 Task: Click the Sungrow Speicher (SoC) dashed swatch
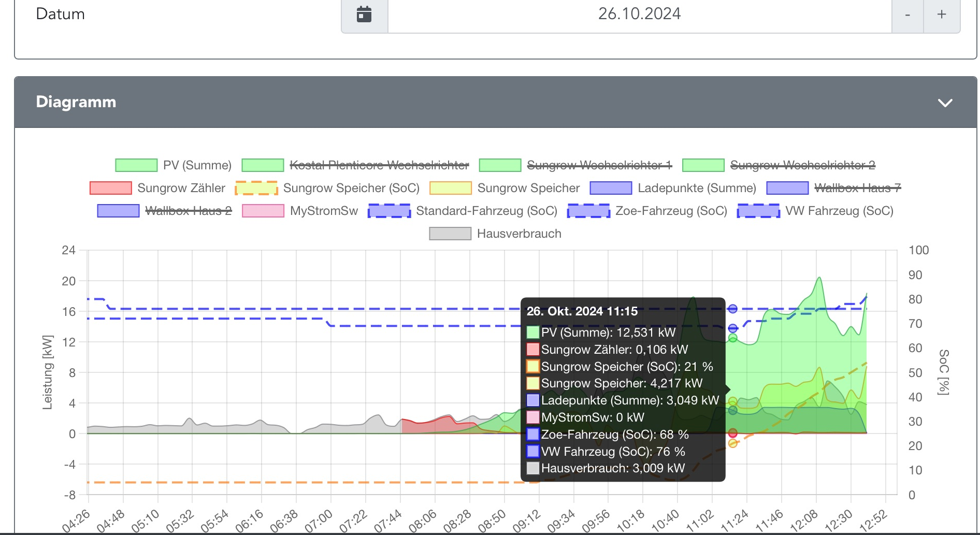256,188
